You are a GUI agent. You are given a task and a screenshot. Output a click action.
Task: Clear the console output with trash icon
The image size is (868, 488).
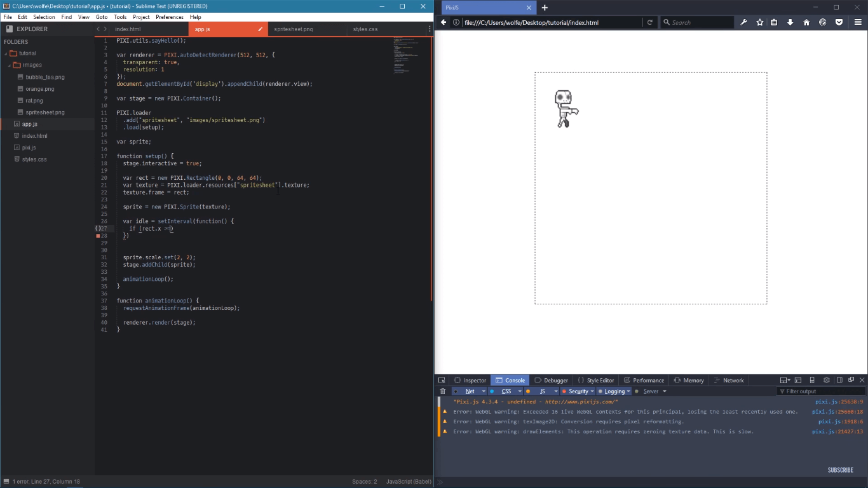[443, 391]
